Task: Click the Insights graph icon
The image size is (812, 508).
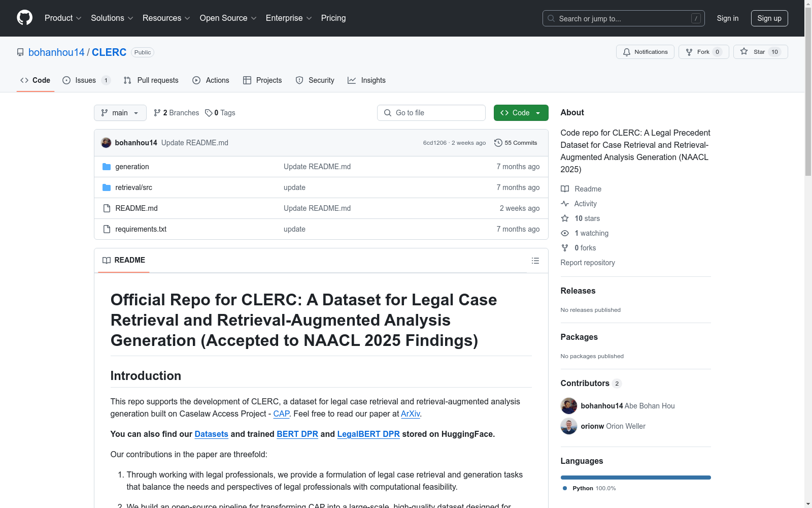Action: click(x=352, y=80)
